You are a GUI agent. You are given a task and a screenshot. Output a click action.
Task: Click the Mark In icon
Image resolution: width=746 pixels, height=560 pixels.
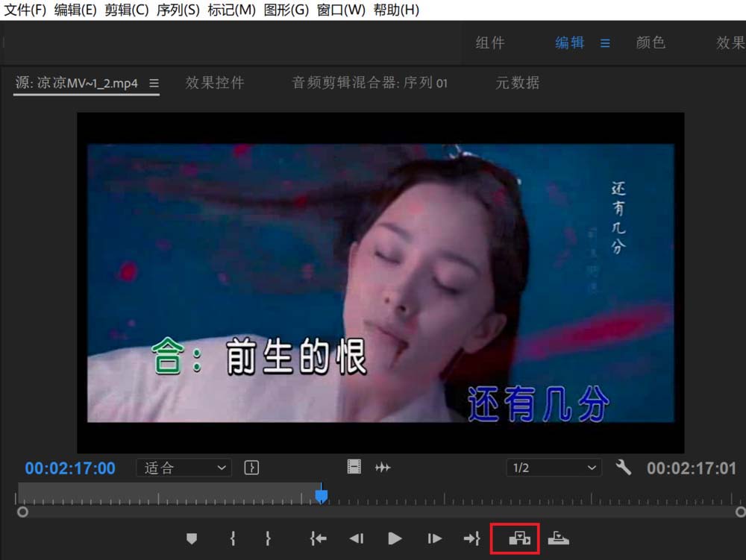point(231,538)
